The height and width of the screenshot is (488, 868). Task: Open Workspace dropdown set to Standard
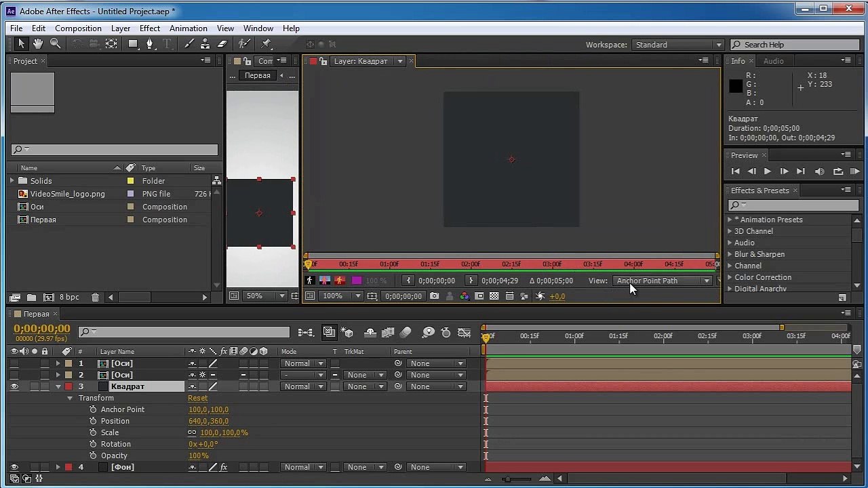tap(677, 45)
